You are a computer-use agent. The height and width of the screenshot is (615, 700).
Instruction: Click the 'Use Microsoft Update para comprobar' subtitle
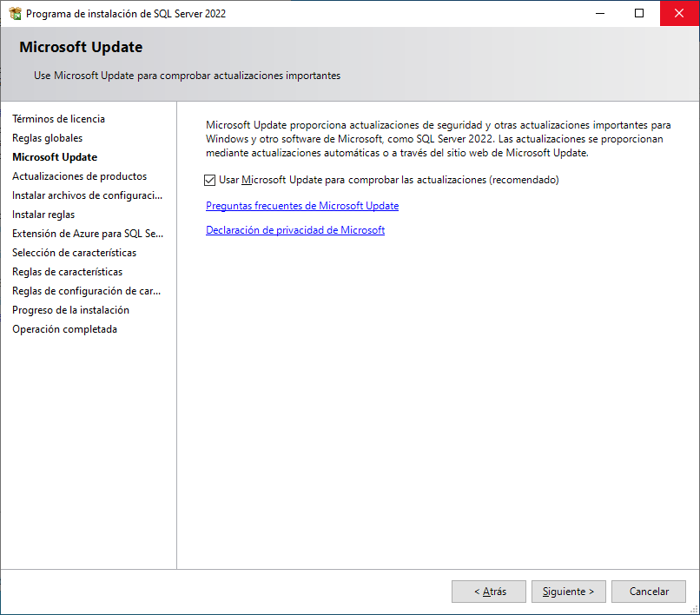tap(187, 76)
